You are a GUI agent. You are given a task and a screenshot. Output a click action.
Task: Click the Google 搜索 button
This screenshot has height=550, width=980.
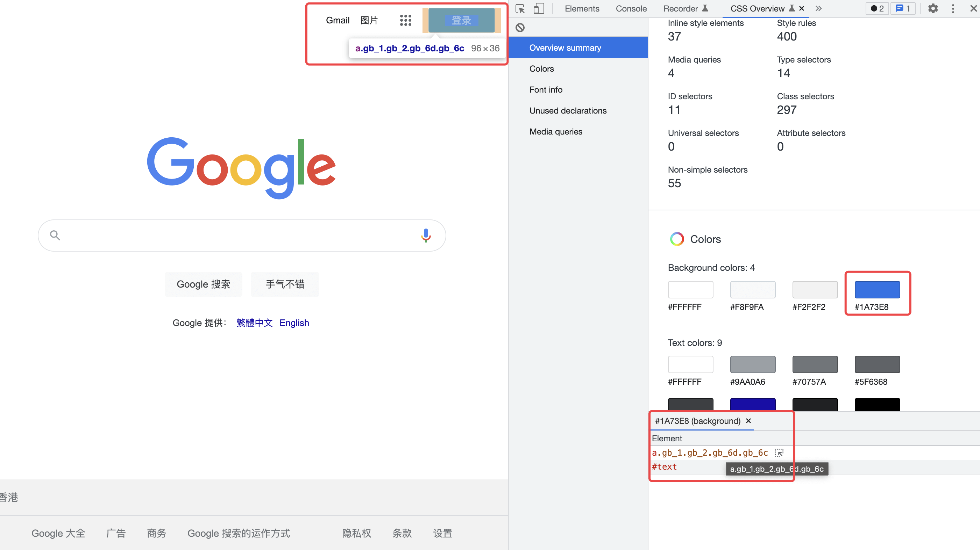(203, 284)
